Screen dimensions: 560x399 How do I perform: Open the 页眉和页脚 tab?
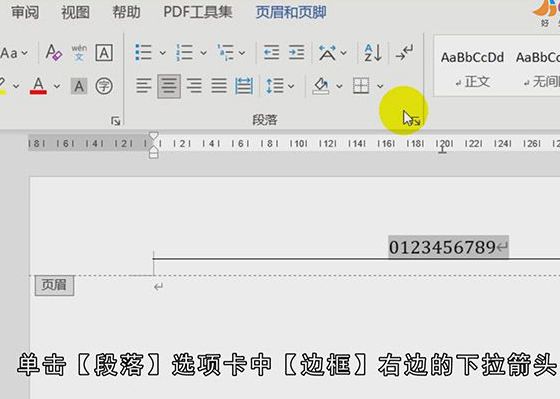pos(291,13)
